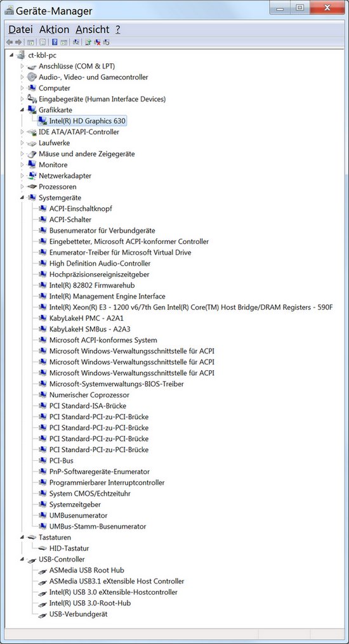Click the Forward arrow in toolbar
349x644 pixels.
18,42
